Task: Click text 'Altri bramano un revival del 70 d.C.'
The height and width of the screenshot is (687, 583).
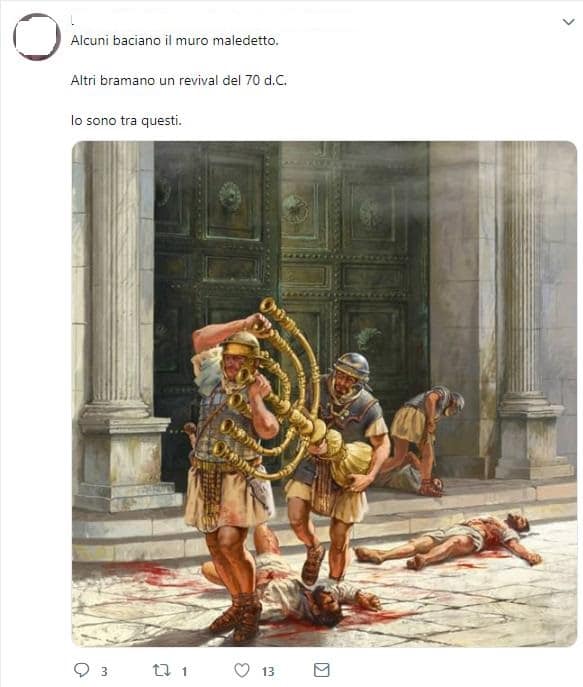Action: [x=179, y=81]
